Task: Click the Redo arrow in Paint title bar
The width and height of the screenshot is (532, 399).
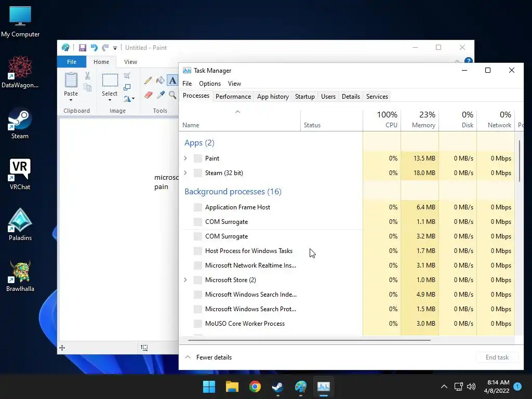Action: pyautogui.click(x=105, y=48)
